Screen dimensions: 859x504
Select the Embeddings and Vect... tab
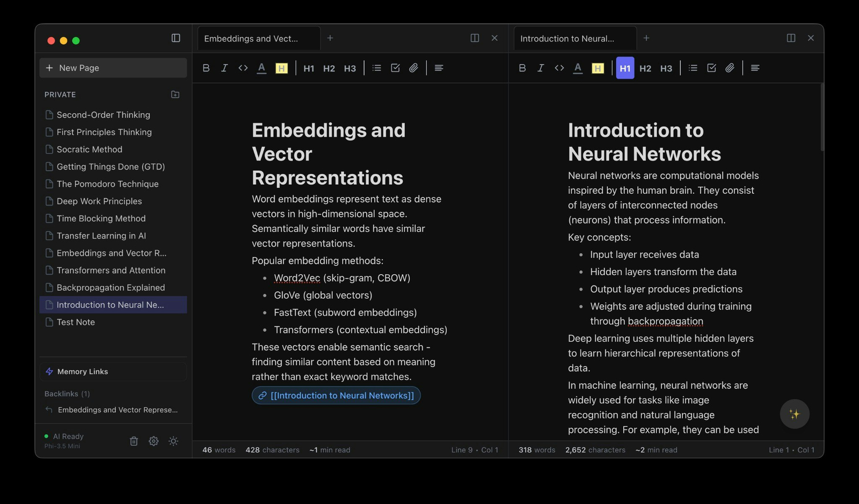coord(251,39)
